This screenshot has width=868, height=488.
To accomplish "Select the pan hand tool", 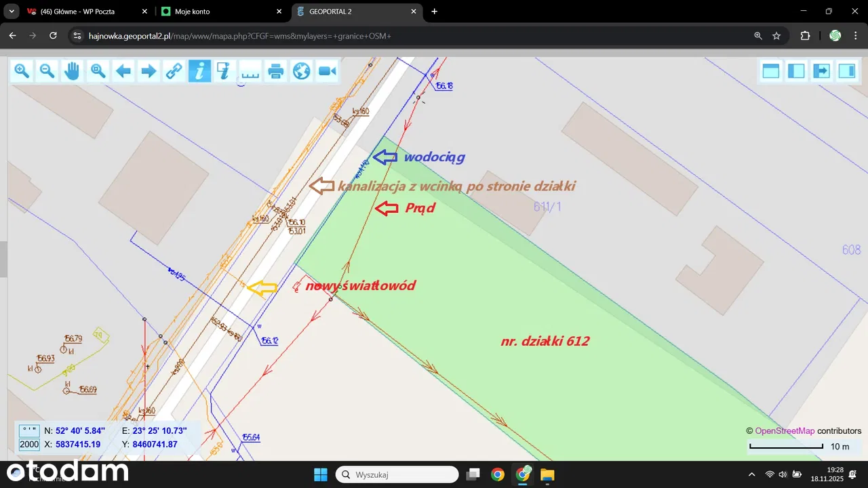I will point(73,70).
